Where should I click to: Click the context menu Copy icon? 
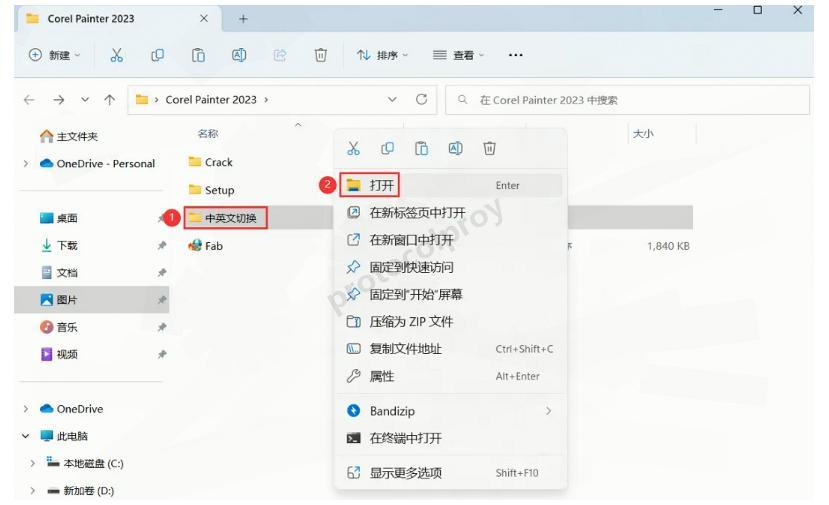388,149
